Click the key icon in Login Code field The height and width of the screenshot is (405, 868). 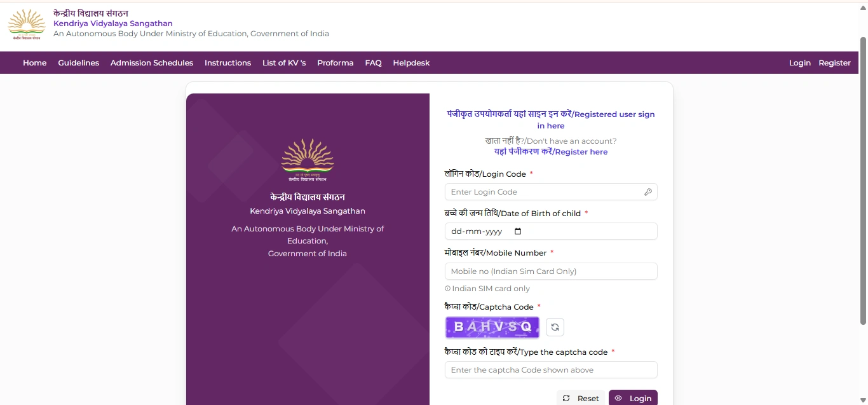pyautogui.click(x=648, y=191)
